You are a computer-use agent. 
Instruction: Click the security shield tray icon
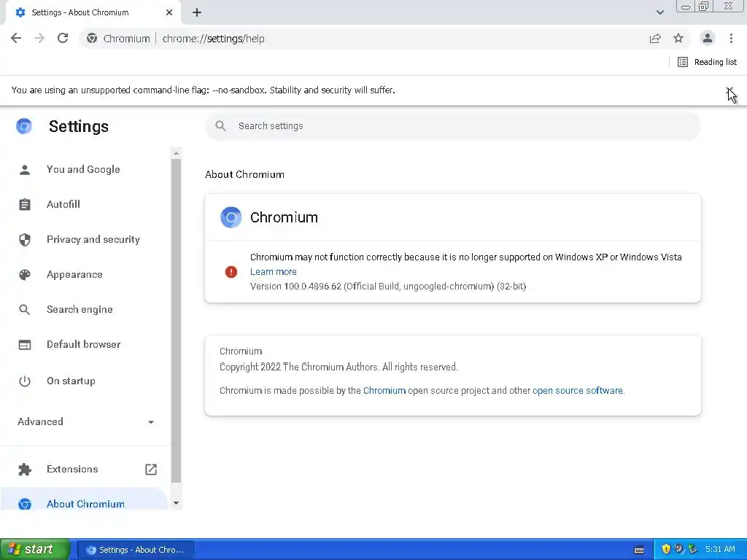point(667,549)
